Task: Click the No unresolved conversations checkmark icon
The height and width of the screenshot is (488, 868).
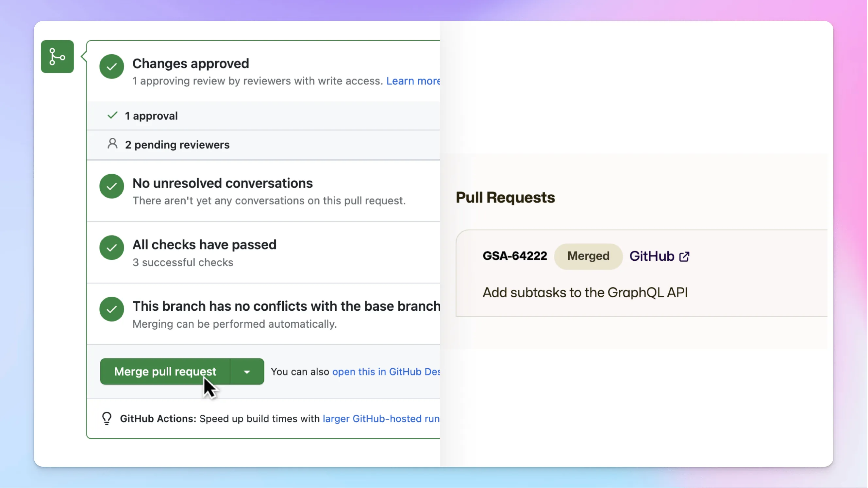Action: point(111,186)
